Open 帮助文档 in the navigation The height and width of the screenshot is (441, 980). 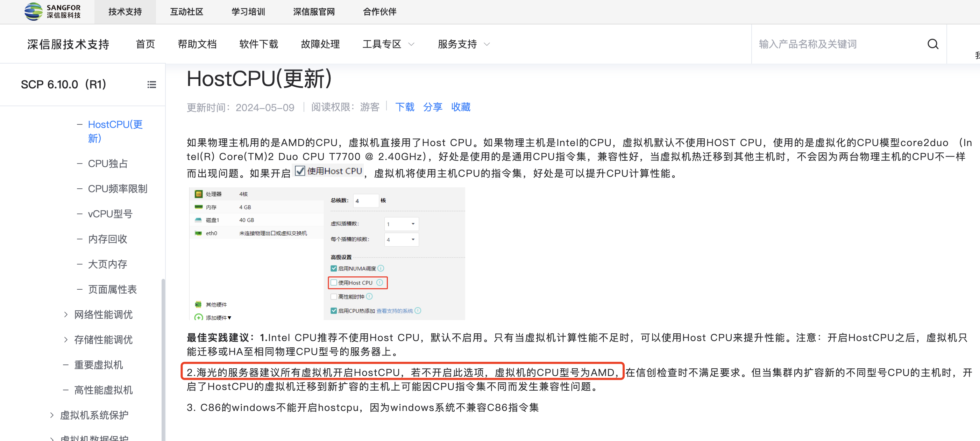click(x=197, y=44)
